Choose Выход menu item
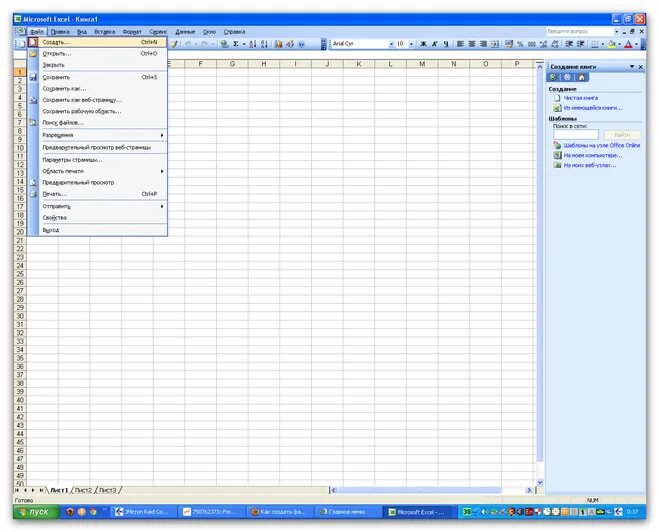This screenshot has height=532, width=659. (98, 230)
